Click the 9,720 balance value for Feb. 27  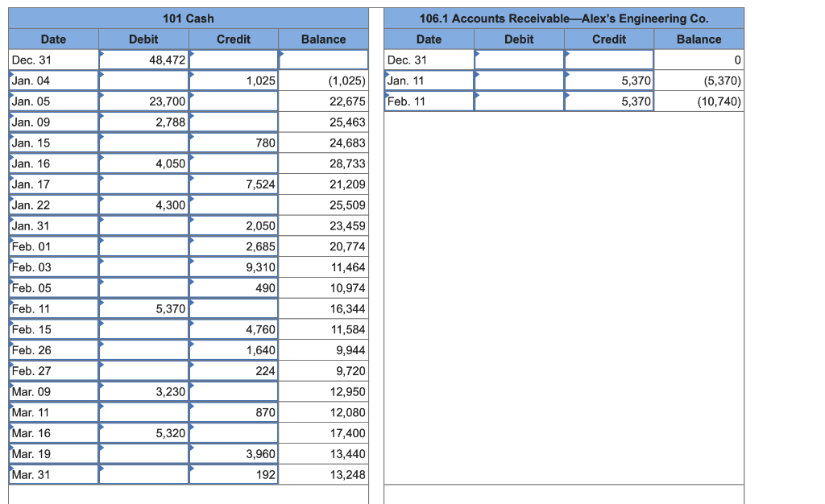[x=351, y=371]
